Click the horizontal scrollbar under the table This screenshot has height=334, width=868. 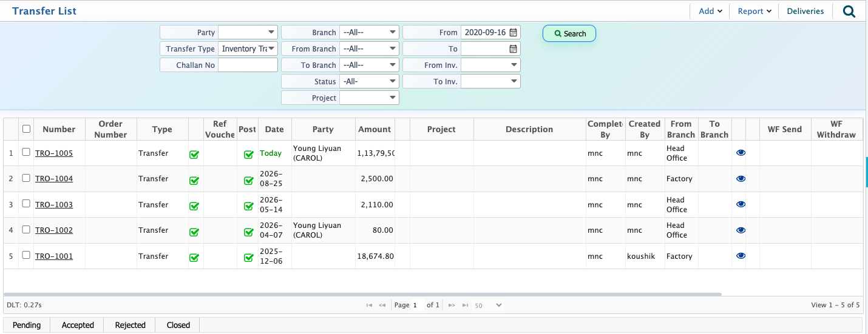pos(363,294)
